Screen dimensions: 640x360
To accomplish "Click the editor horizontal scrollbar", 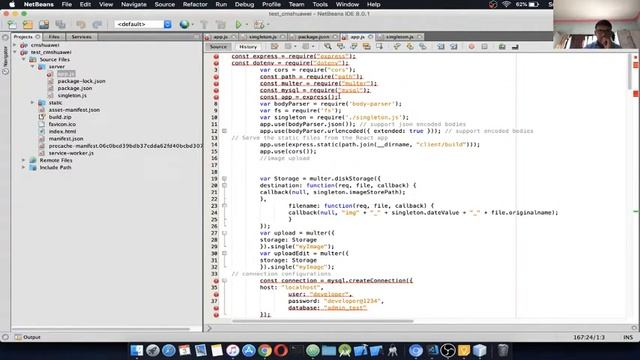I will [322, 321].
